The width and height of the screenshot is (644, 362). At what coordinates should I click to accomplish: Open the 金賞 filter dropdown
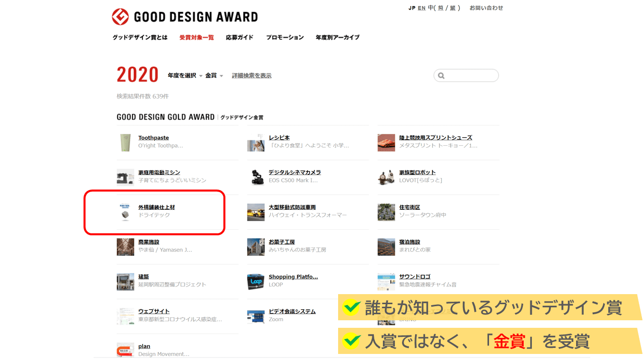214,75
